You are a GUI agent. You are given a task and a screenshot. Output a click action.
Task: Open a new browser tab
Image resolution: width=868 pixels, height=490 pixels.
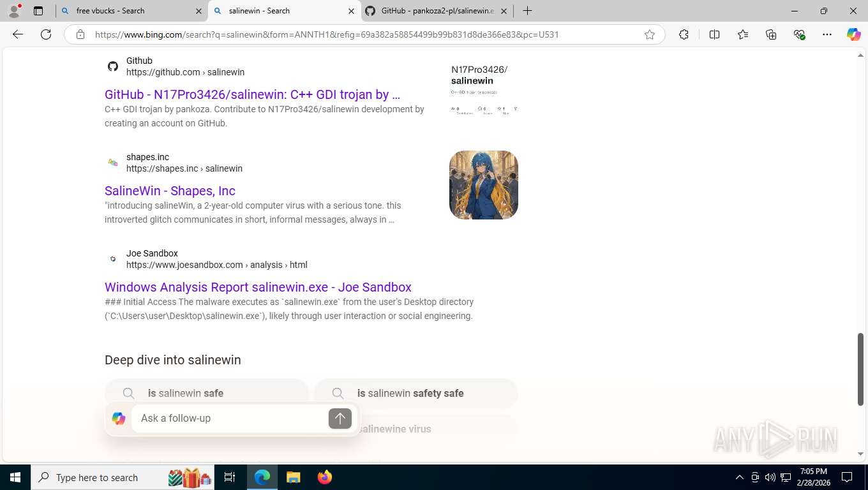527,11
